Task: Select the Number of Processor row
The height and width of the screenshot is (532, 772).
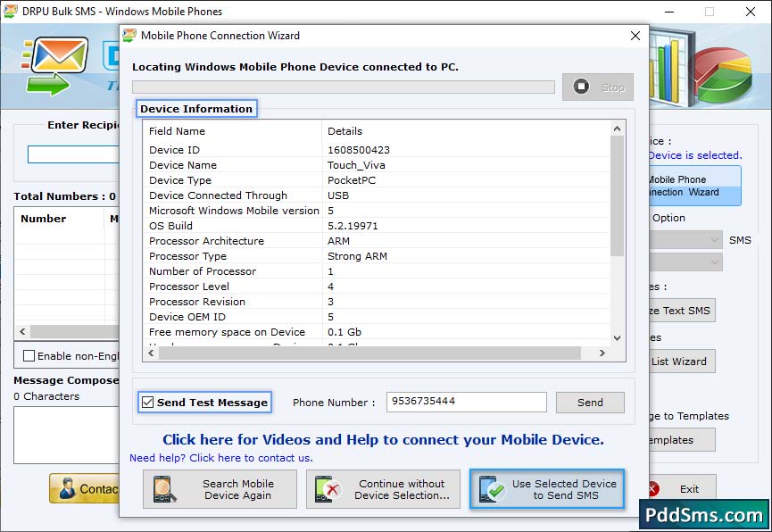Action: [377, 271]
